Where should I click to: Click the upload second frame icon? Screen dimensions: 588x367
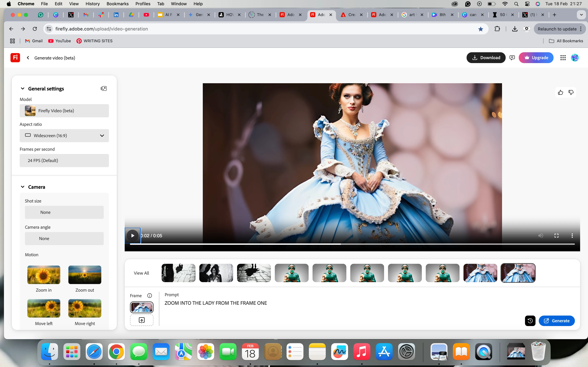tap(142, 320)
